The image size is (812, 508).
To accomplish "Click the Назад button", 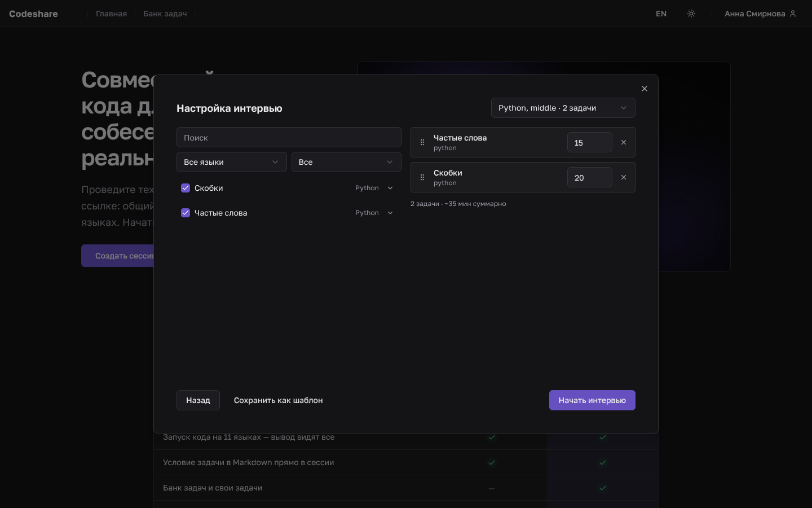I will 198,400.
